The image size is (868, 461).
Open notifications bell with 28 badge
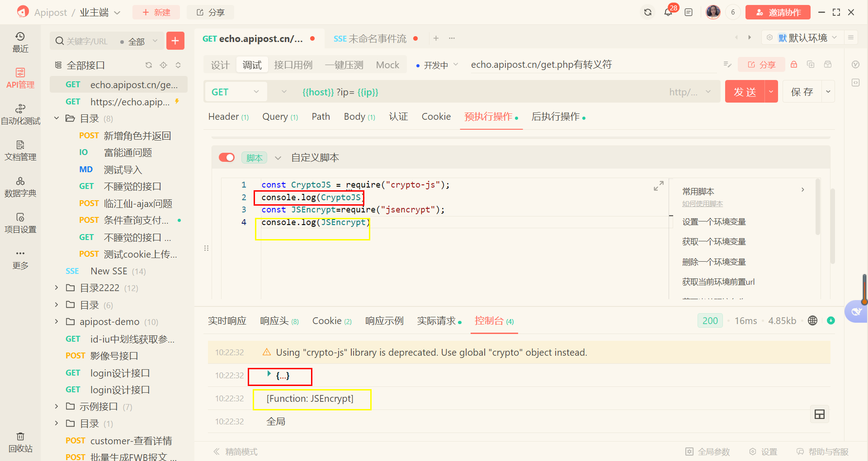[669, 12]
